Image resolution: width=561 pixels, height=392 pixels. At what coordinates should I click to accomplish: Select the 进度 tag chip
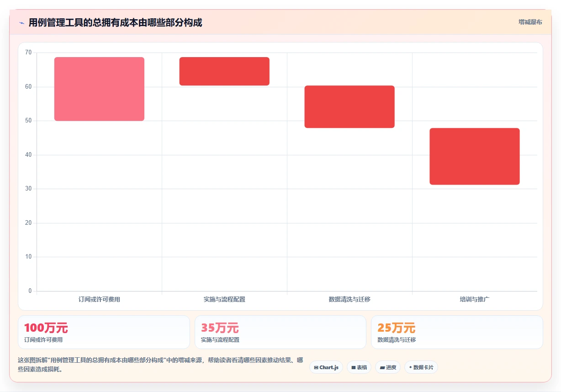point(388,367)
